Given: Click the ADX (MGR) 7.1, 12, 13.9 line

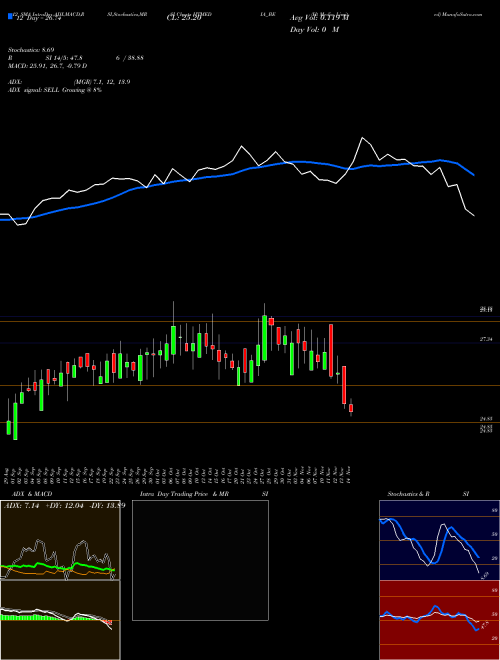Looking at the screenshot, I should 69,82.
